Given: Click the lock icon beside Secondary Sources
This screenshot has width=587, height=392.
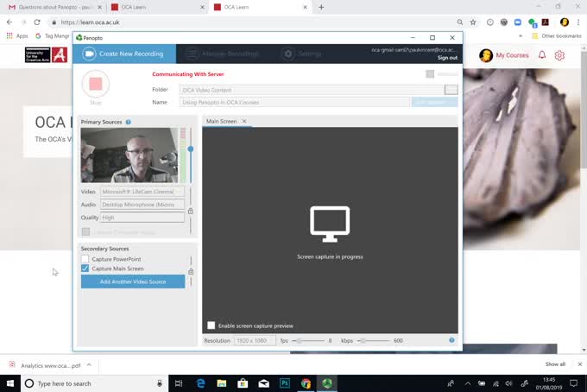Looking at the screenshot, I should (191, 271).
